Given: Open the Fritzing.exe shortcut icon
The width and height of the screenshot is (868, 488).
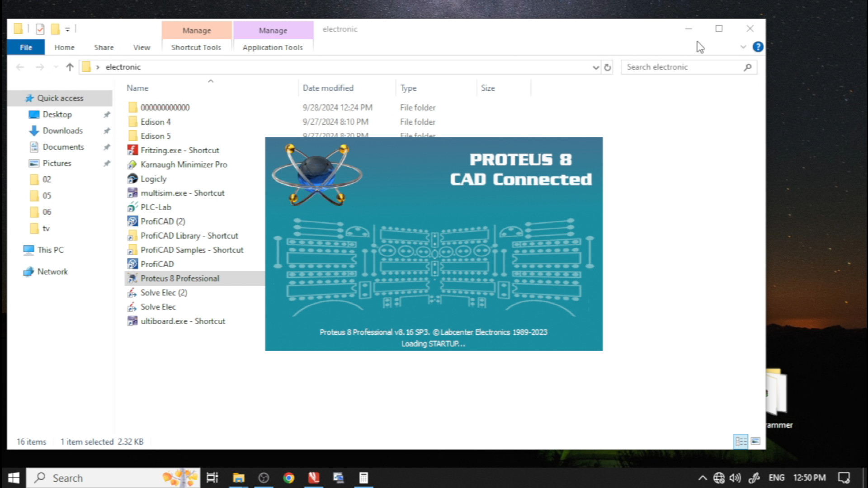Looking at the screenshot, I should point(132,150).
